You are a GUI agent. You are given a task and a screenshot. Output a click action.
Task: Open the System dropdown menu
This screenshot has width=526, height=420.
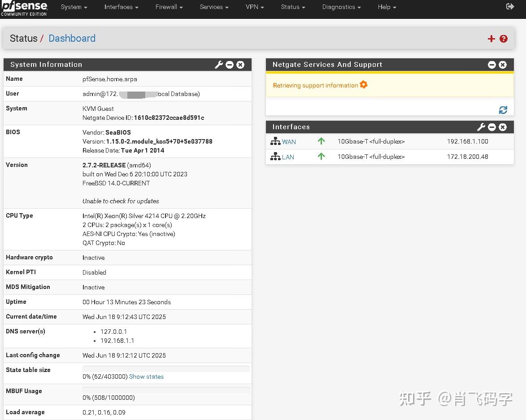(x=74, y=7)
